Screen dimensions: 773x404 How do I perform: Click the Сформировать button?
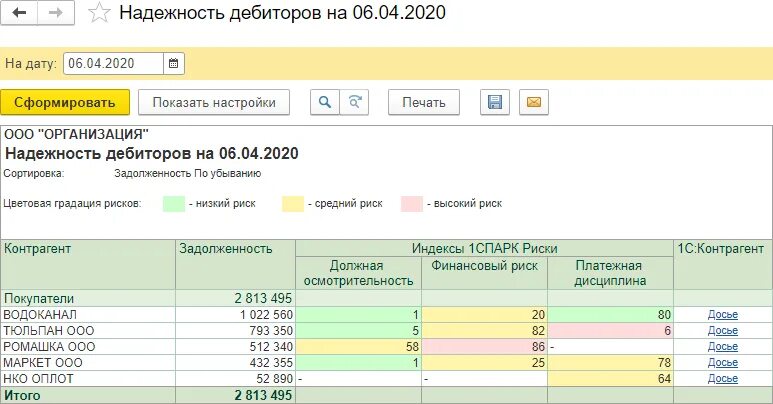(x=65, y=102)
